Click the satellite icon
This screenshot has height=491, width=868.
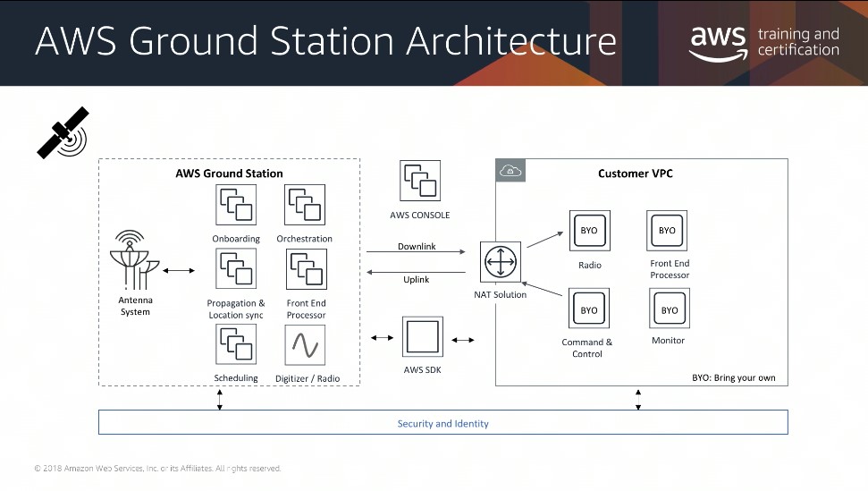click(x=63, y=133)
